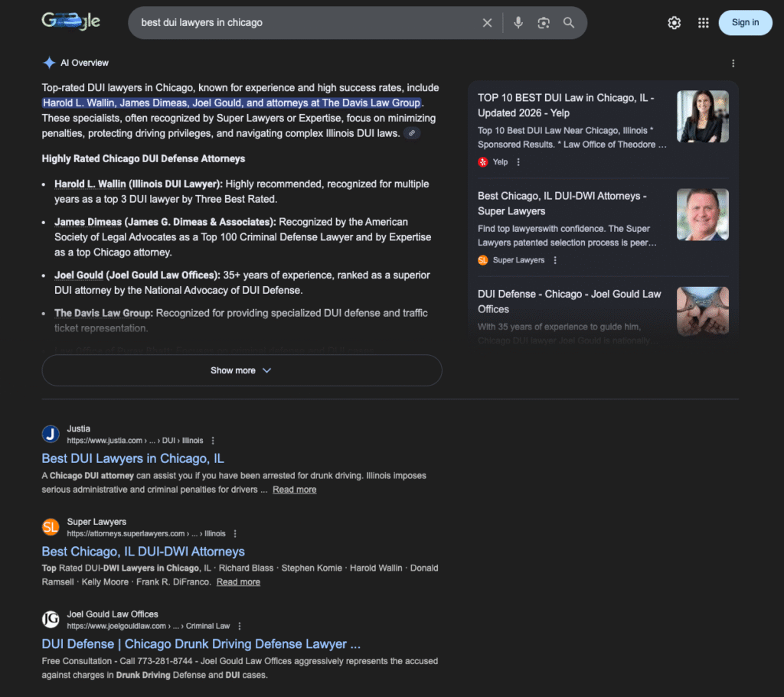
Task: Open Best DUI Lawyers in Chicago, IL link
Action: 132,458
